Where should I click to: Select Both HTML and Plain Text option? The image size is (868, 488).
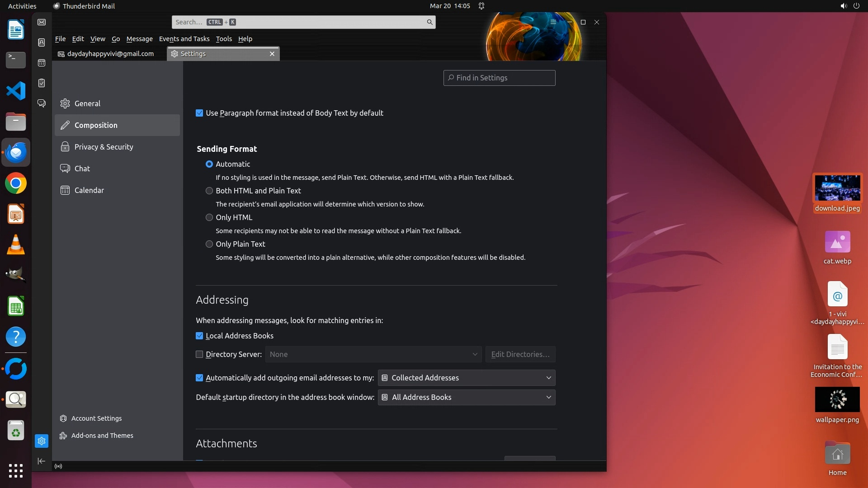click(x=209, y=191)
